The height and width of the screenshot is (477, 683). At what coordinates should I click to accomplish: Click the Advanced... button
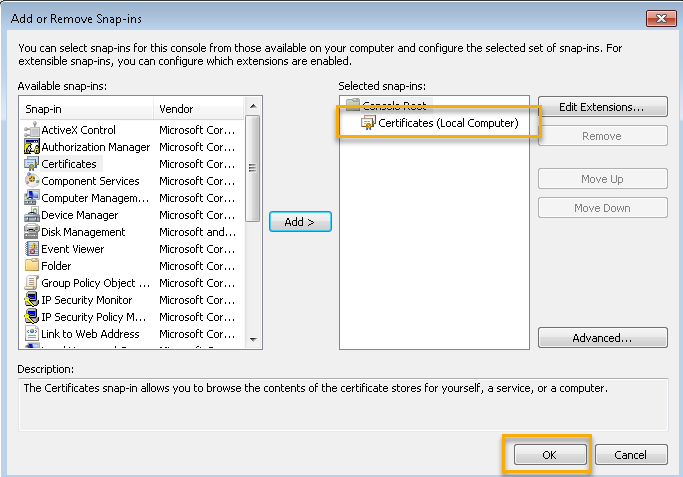[x=602, y=338]
